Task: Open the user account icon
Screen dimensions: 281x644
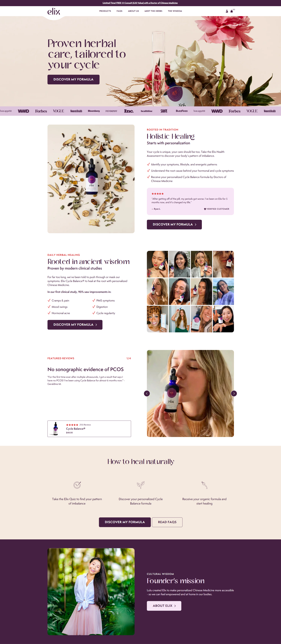Action: point(227,11)
